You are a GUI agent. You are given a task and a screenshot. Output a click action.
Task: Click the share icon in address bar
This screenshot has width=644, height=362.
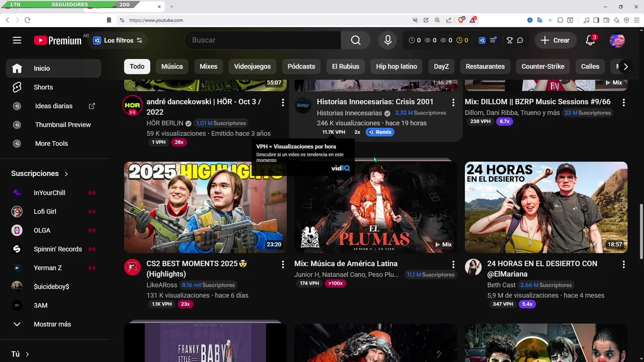click(x=448, y=20)
